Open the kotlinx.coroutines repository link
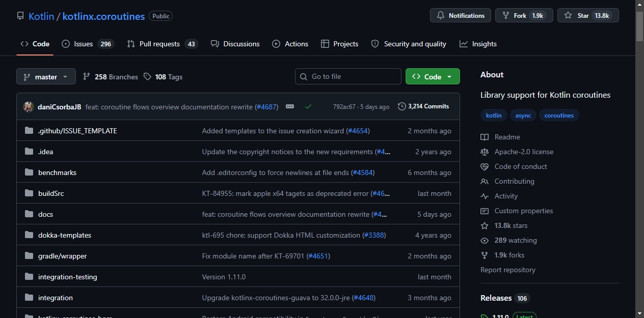 (103, 16)
